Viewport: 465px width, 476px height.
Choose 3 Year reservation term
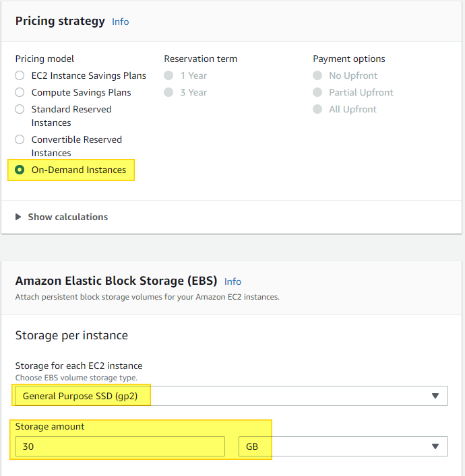point(168,92)
